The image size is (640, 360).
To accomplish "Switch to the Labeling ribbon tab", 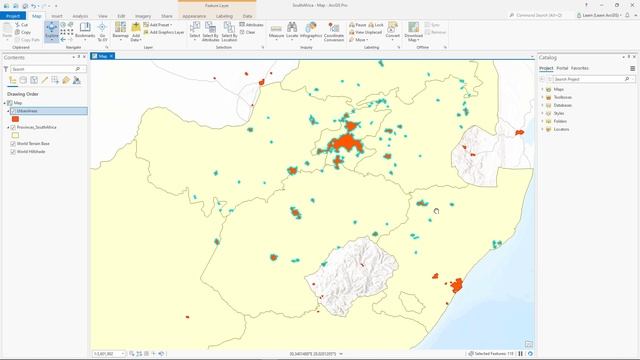I will coord(224,16).
